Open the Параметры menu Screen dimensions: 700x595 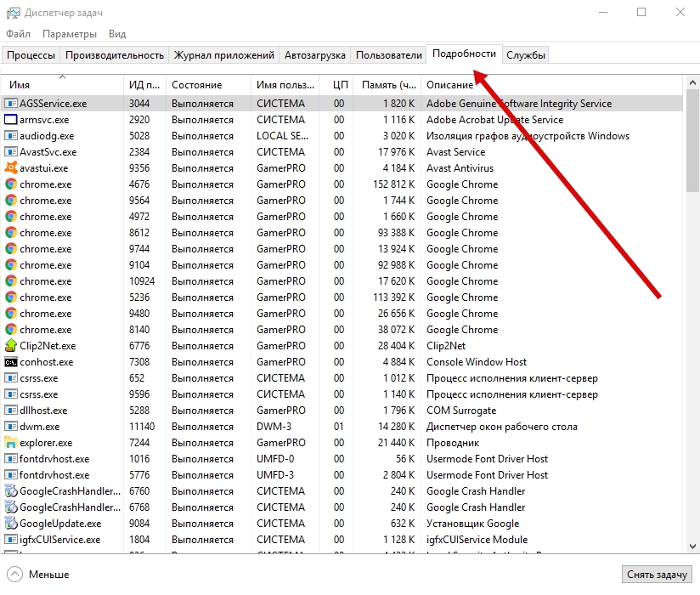click(x=69, y=34)
